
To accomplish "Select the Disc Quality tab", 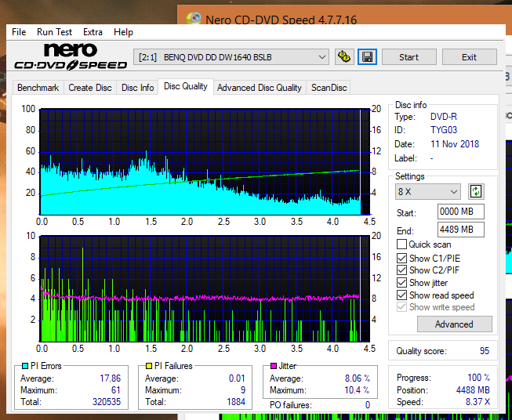I will click(186, 86).
